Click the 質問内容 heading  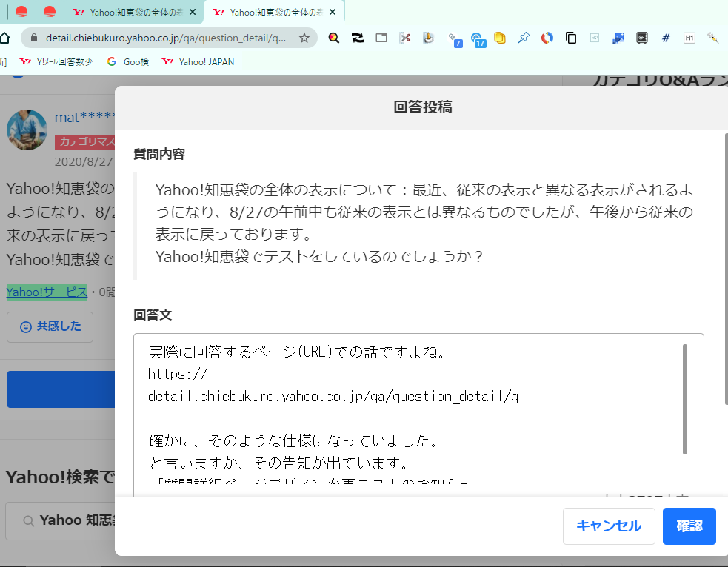tap(159, 154)
